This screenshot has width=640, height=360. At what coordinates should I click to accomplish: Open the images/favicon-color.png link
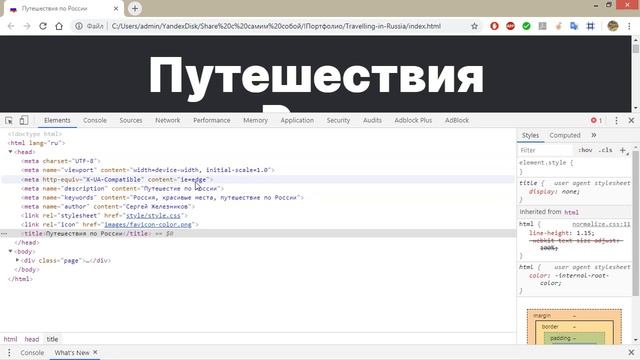click(148, 224)
